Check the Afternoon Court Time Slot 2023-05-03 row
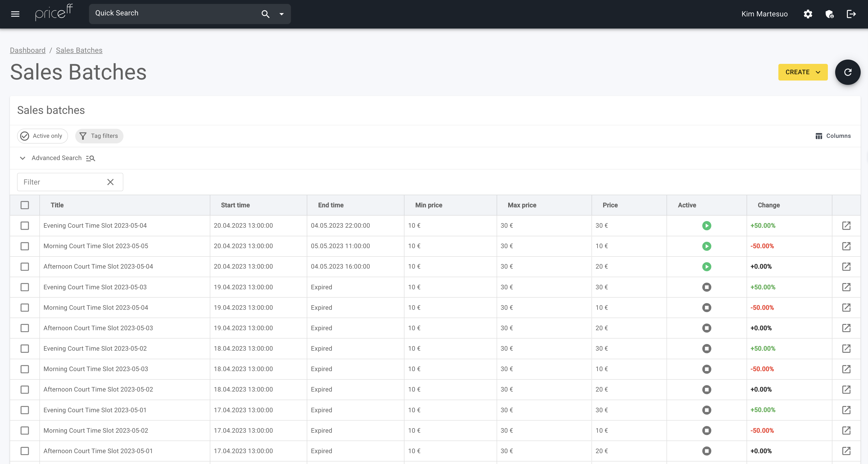The width and height of the screenshot is (868, 464). (x=24, y=328)
